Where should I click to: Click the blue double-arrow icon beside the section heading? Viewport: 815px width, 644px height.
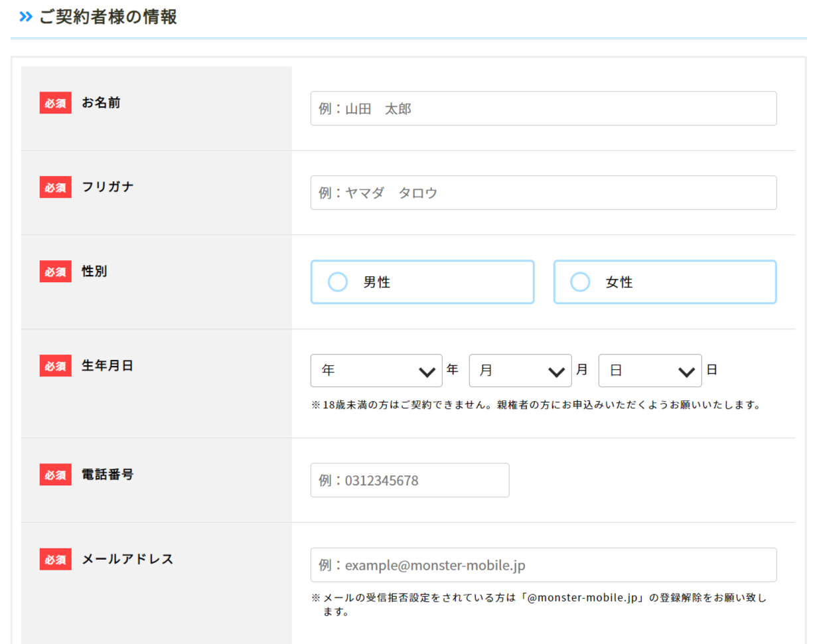point(25,16)
